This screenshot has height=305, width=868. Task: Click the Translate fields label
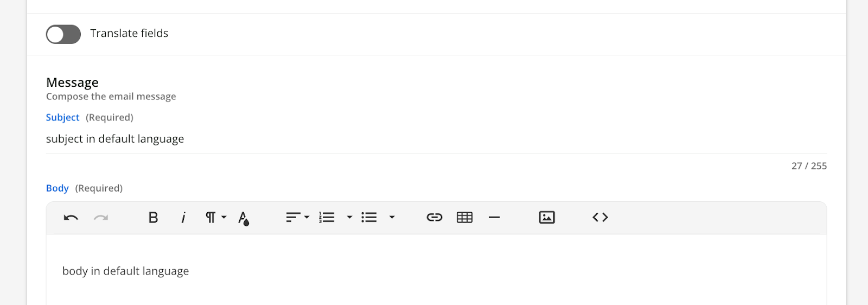(x=129, y=34)
